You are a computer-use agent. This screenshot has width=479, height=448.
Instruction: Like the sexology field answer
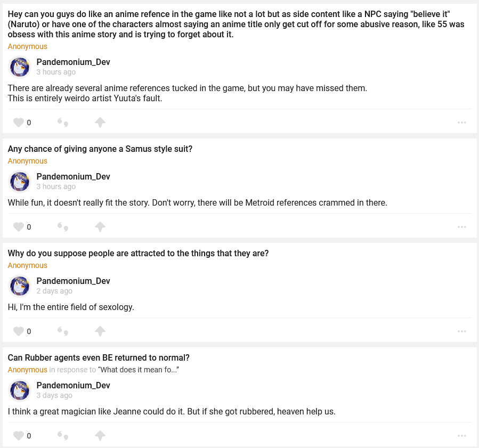tap(19, 331)
